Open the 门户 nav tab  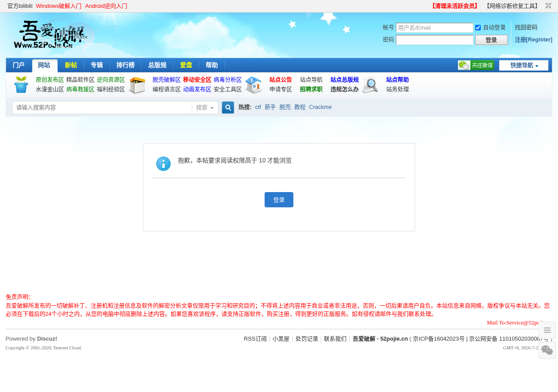point(19,65)
